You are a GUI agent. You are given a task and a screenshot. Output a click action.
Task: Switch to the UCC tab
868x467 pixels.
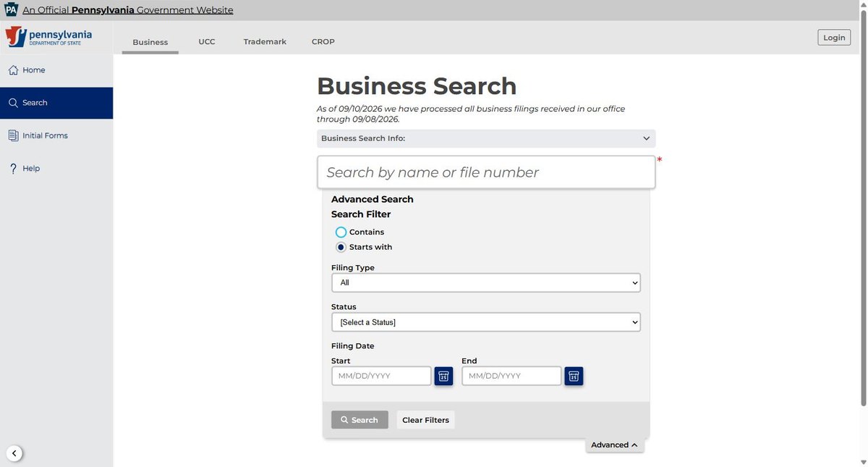tap(207, 42)
